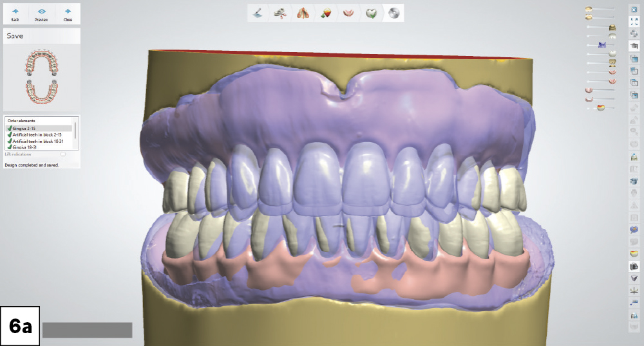
Task: Open the save disc workflow step
Action: coord(393,13)
